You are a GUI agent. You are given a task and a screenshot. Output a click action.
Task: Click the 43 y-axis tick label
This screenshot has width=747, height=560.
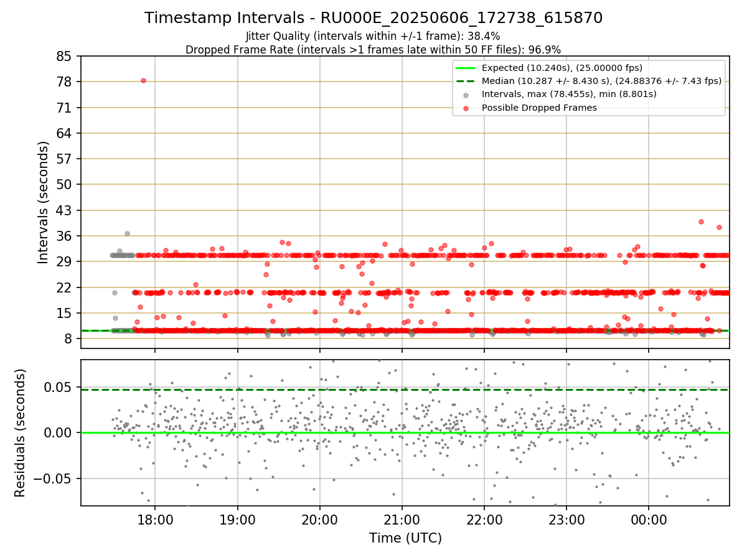pos(63,210)
